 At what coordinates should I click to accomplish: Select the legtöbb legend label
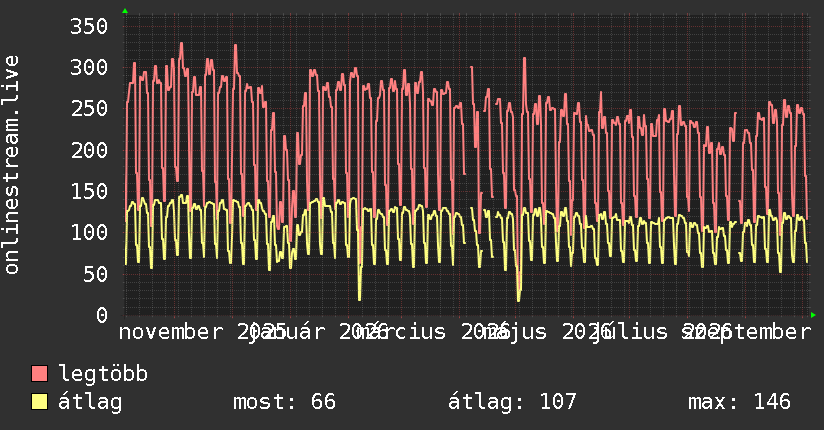103,374
